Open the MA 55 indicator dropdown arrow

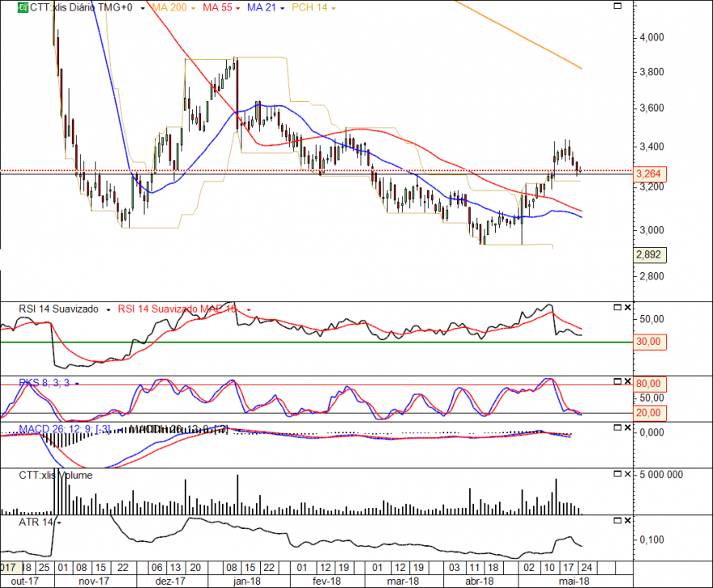[238, 8]
